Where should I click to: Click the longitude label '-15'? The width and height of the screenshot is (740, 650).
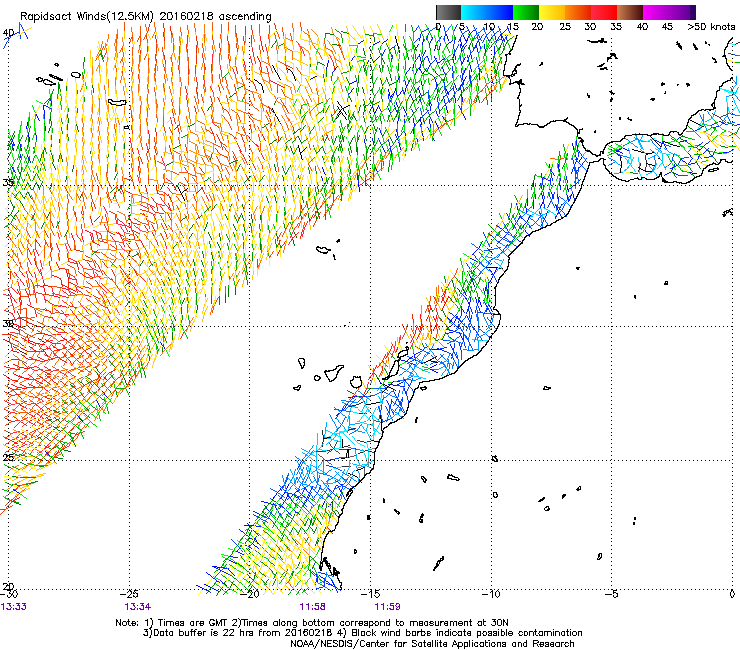point(370,594)
